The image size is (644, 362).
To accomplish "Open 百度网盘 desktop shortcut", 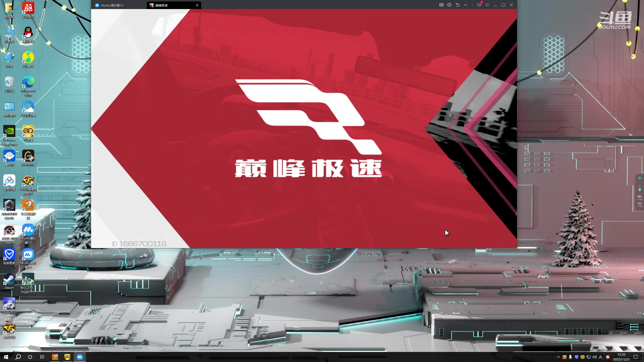I will (x=9, y=183).
